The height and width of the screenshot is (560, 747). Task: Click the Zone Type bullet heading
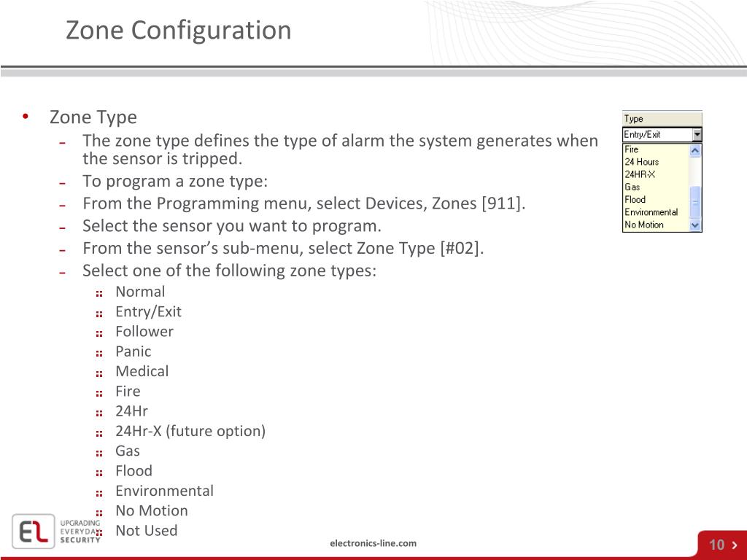pos(93,117)
